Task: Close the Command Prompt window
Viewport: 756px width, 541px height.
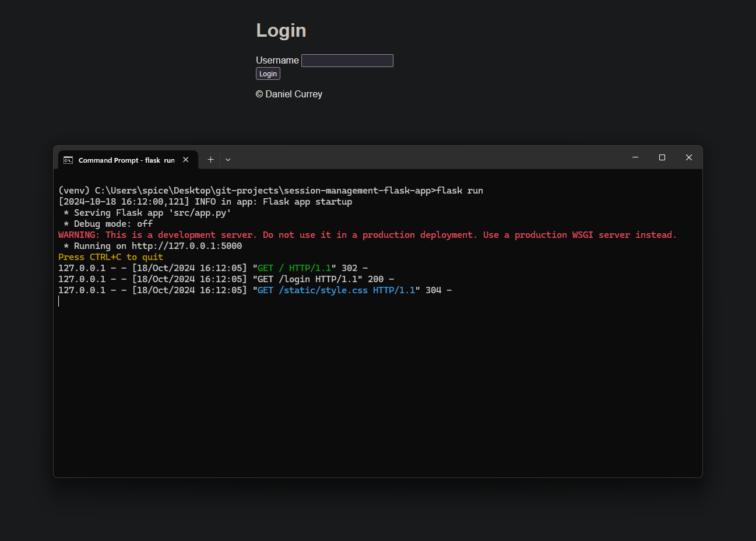Action: 689,157
